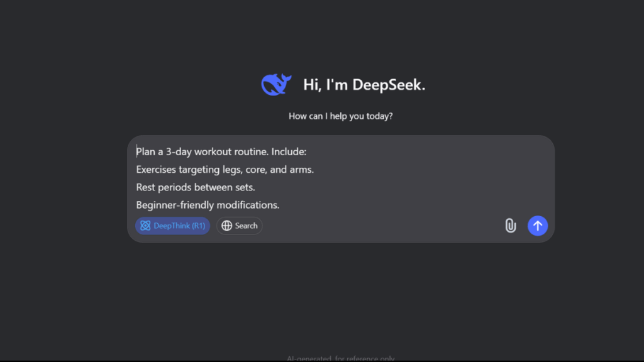Click the line "Plan a 3-day workout routine. Include:"
Image resolution: width=644 pixels, height=362 pixels.
point(221,151)
